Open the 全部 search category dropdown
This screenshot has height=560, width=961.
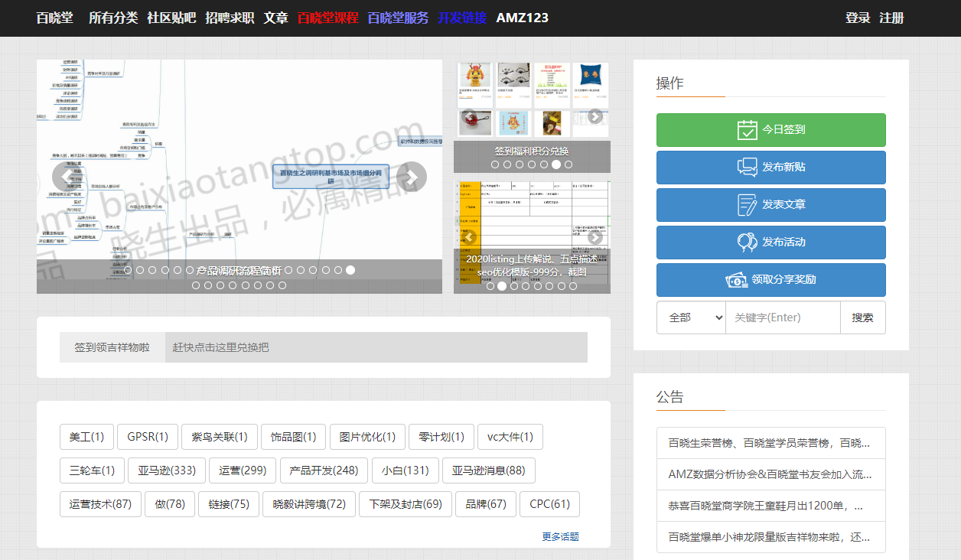691,317
